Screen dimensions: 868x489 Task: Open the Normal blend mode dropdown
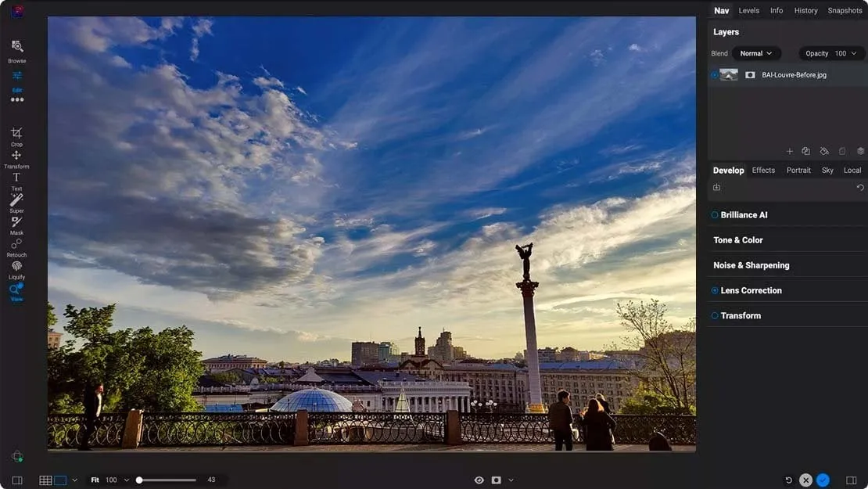coord(756,53)
